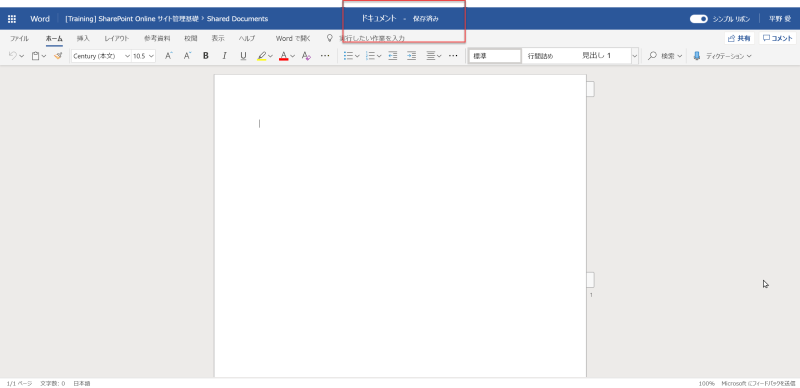Open the ヘルプ tab
This screenshot has height=388, width=800.
tap(247, 38)
